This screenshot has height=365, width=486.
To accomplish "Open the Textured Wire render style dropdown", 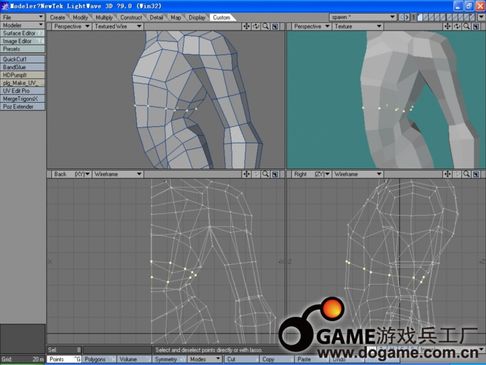I will (x=118, y=26).
